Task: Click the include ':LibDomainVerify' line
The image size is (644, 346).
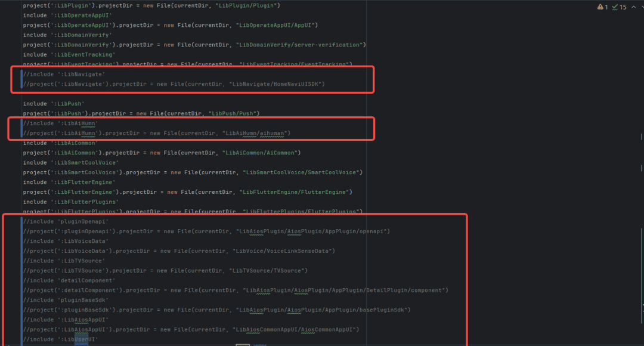Action: (x=67, y=35)
